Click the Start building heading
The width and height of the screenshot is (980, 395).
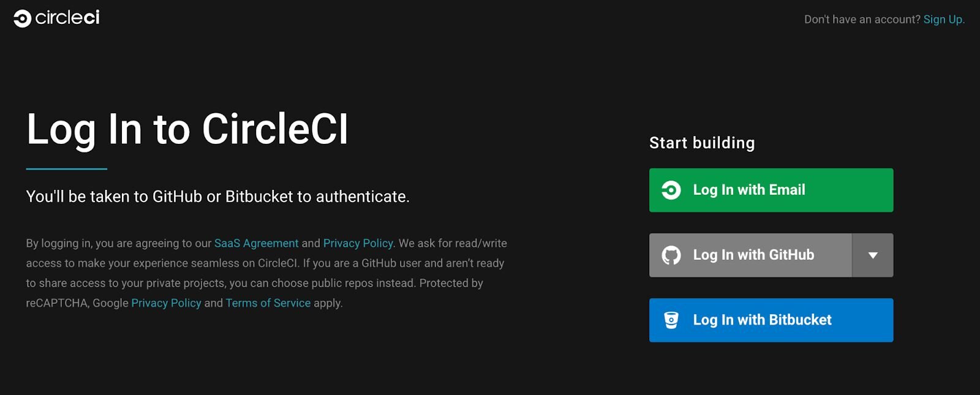tap(702, 143)
